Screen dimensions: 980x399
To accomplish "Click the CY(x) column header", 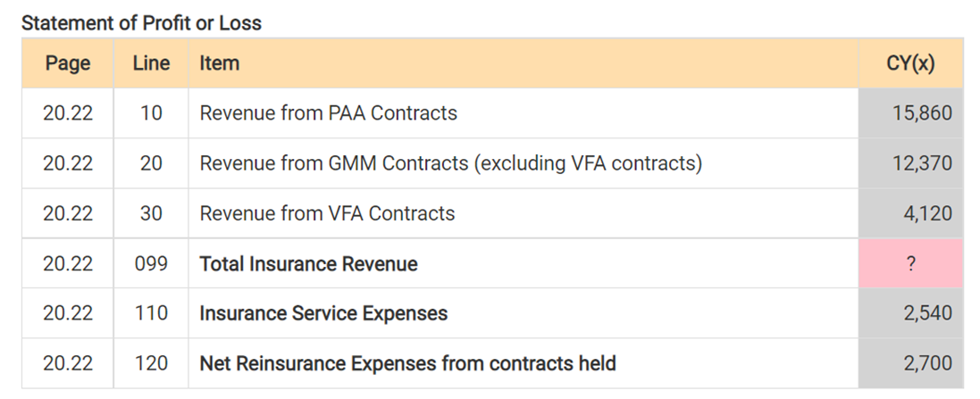I will pyautogui.click(x=910, y=63).
